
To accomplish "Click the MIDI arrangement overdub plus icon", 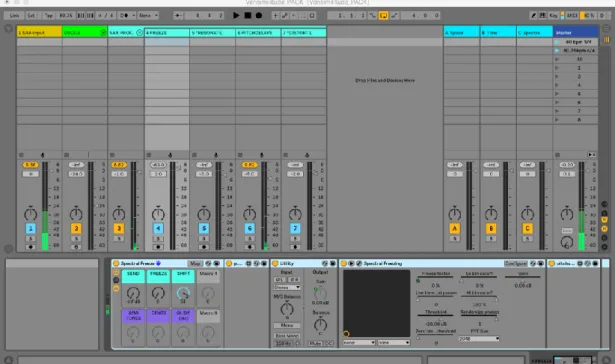I will coord(275,15).
